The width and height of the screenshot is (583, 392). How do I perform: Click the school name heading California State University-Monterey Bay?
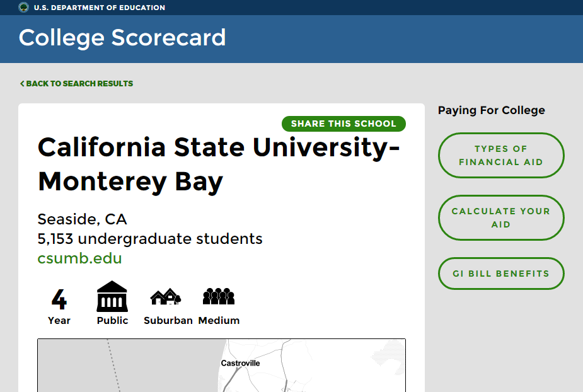click(219, 164)
